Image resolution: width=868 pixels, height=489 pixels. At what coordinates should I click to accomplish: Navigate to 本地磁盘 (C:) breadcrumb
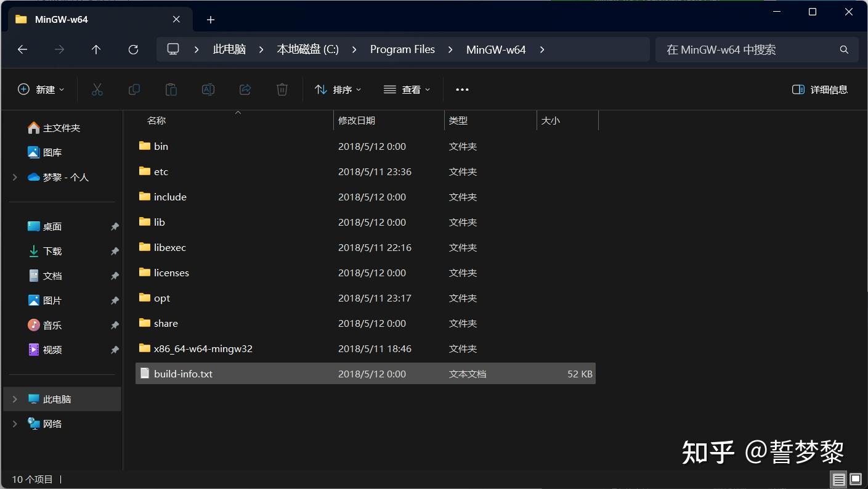(308, 49)
